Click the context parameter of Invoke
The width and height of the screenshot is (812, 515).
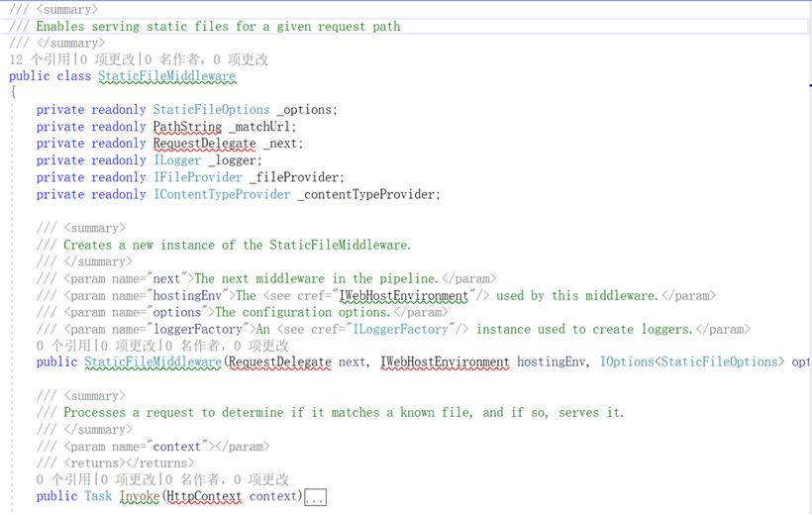273,496
